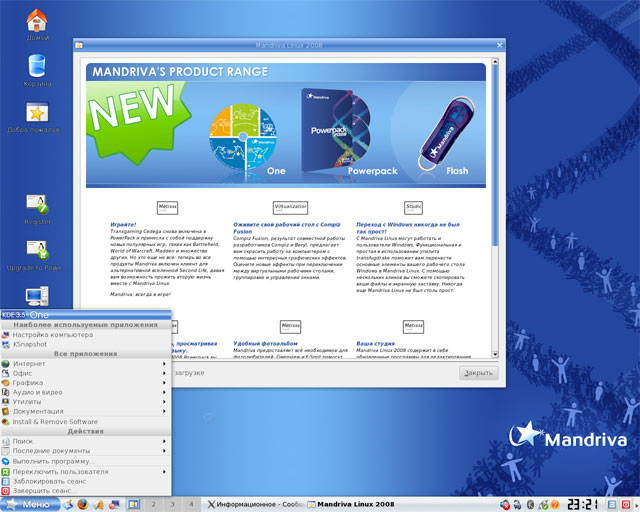Click the network connected tray icon
The height and width of the screenshot is (512, 640).
(x=543, y=505)
